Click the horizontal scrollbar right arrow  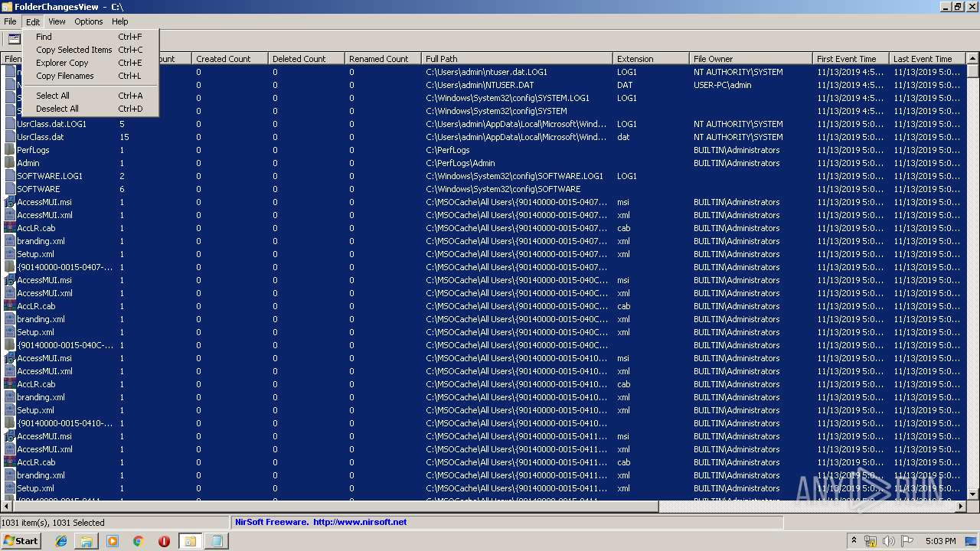961,506
